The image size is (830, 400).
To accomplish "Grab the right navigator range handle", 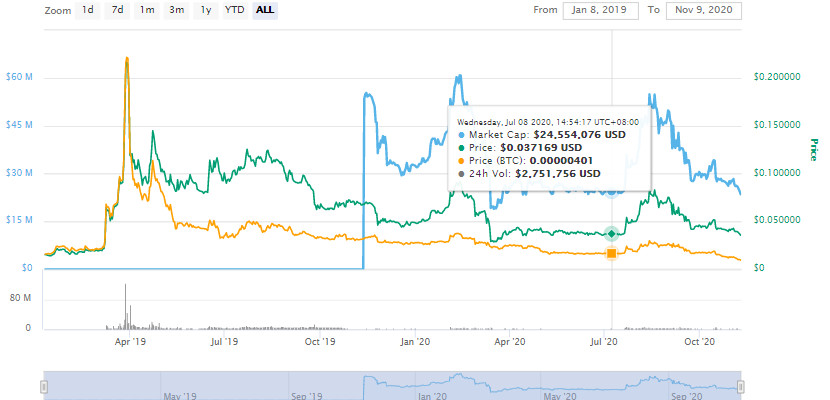I will point(741,387).
